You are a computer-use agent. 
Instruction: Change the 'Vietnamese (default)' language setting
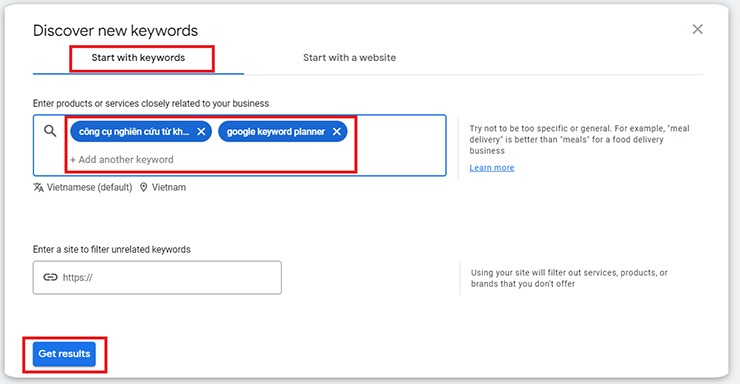click(89, 187)
